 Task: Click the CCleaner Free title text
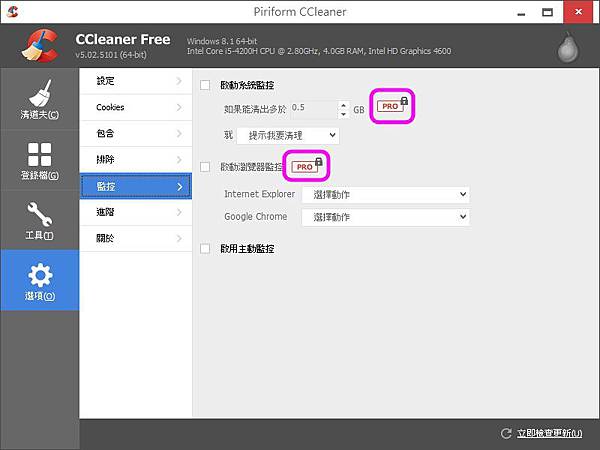click(123, 39)
